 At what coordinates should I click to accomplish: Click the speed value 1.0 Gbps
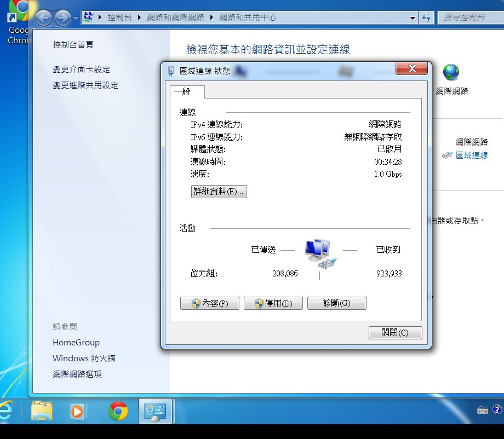click(388, 174)
